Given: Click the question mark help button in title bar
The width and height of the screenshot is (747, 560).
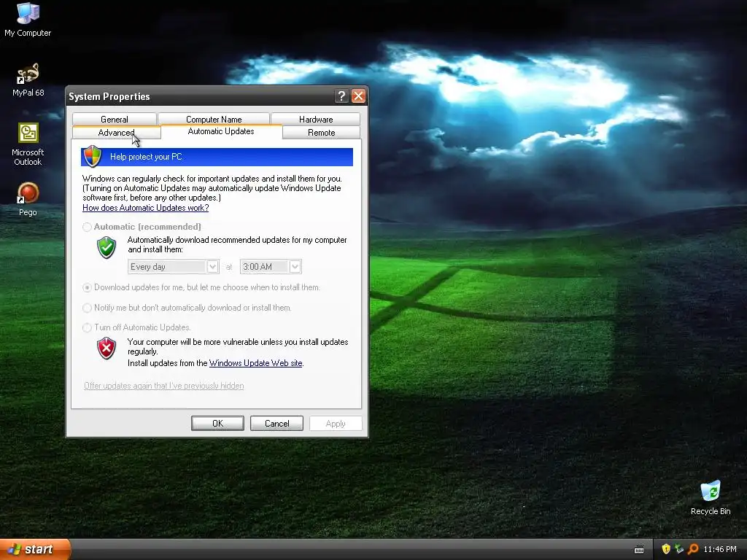Looking at the screenshot, I should (341, 96).
